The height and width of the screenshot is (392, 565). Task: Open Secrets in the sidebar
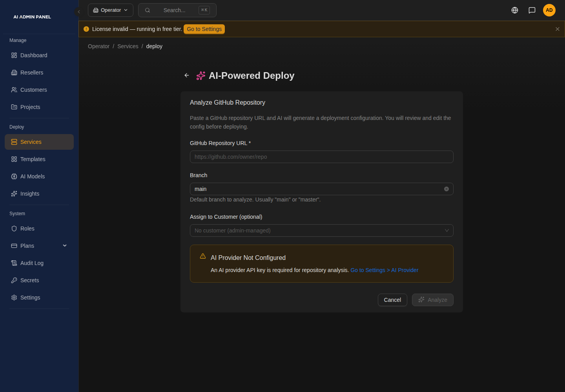(39, 280)
